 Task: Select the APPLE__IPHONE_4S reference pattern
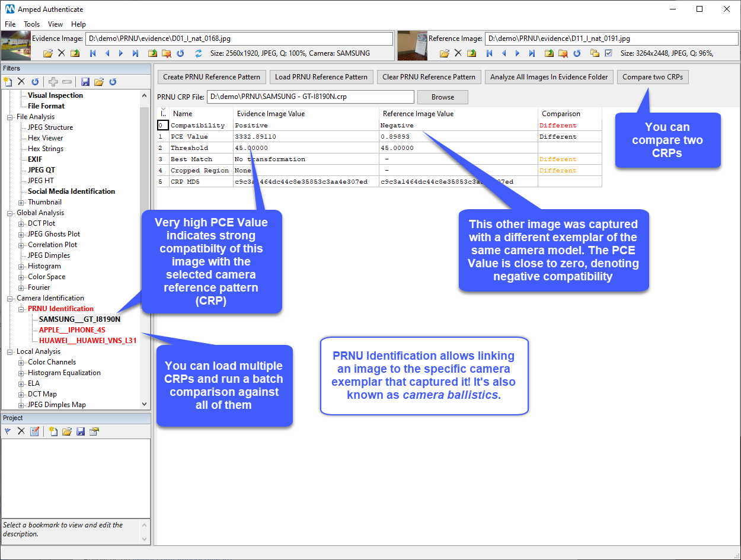pos(72,330)
